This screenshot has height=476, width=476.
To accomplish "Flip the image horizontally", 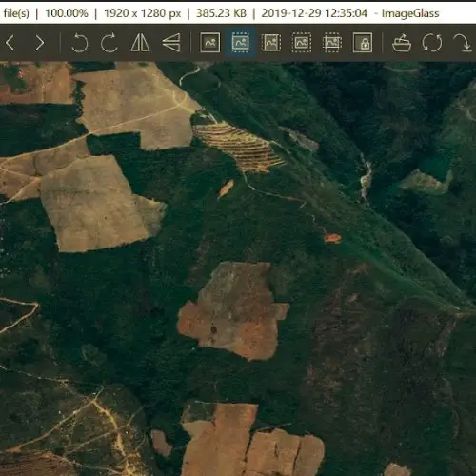I will coord(140,43).
